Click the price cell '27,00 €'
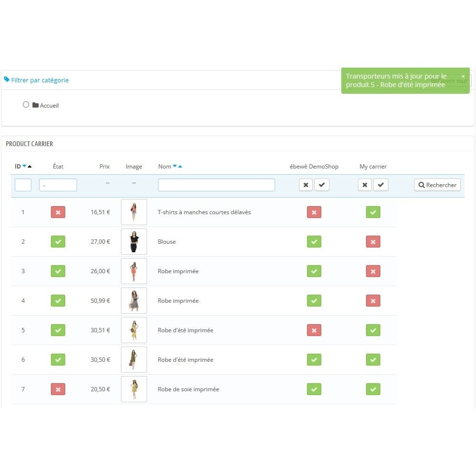 point(100,242)
